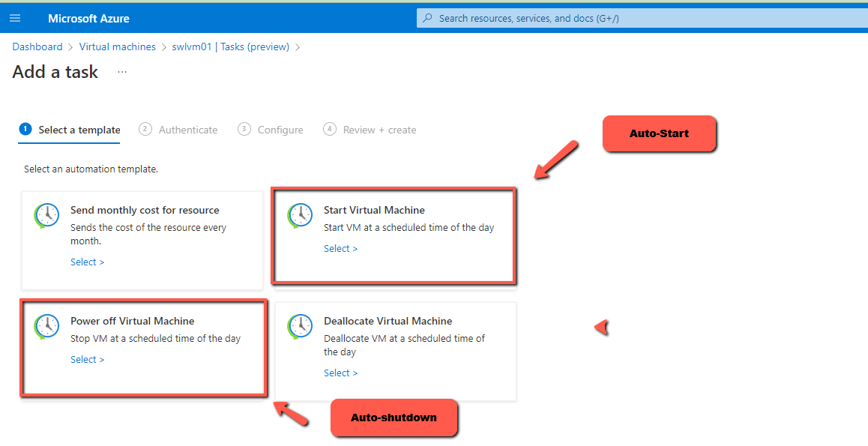The width and height of the screenshot is (868, 446).
Task: Select the Start Virtual Machine template link
Action: [340, 249]
